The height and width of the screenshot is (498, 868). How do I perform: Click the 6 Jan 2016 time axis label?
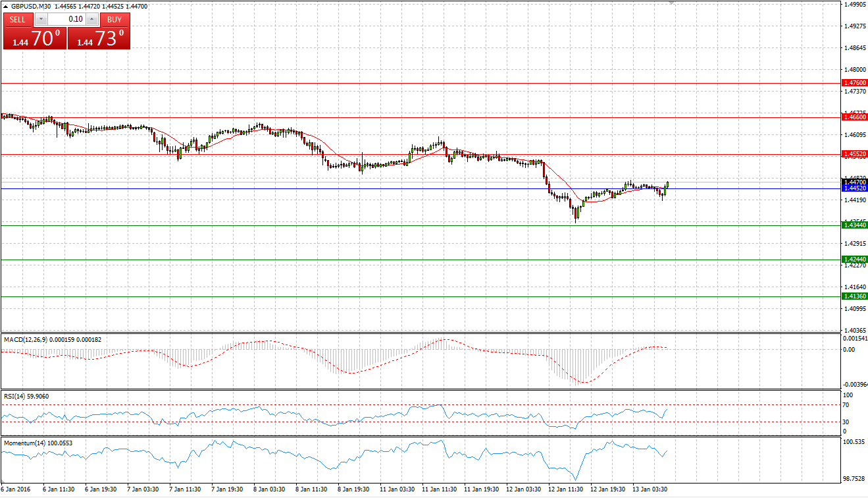(16, 489)
